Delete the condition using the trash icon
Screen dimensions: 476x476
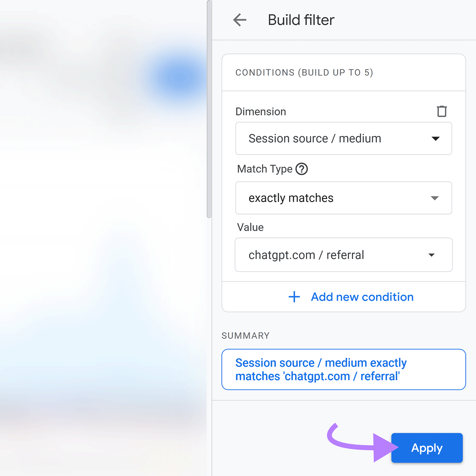click(x=441, y=111)
